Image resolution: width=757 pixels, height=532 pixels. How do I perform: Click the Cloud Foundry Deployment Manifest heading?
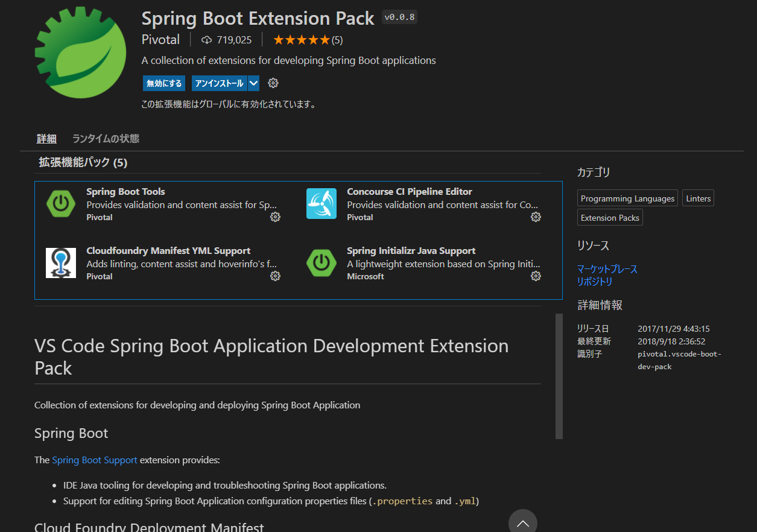click(x=149, y=527)
